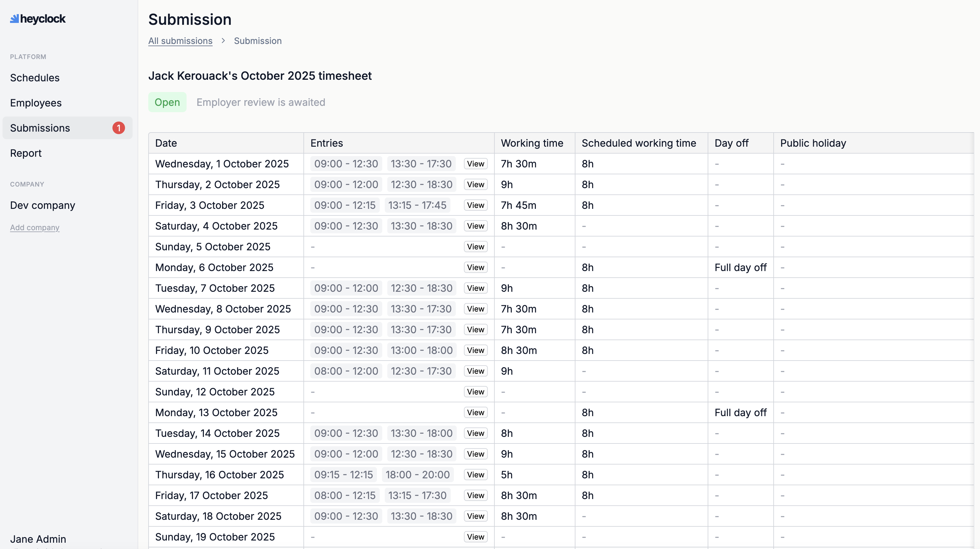Image resolution: width=980 pixels, height=549 pixels.
Task: Click Jane Admin user profile
Action: click(x=38, y=539)
